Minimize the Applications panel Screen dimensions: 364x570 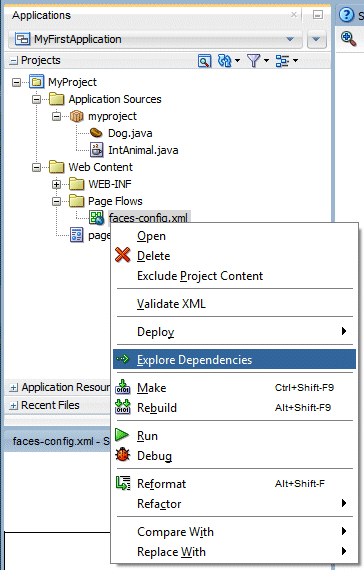[x=318, y=15]
